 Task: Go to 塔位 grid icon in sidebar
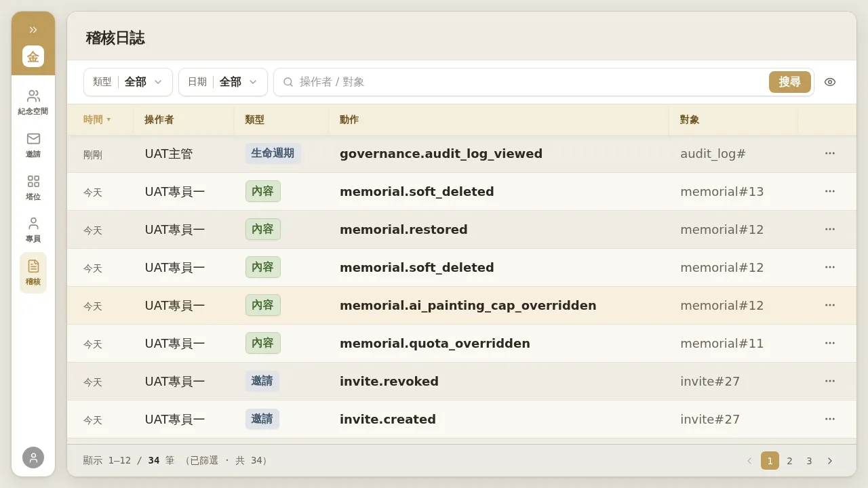point(33,188)
